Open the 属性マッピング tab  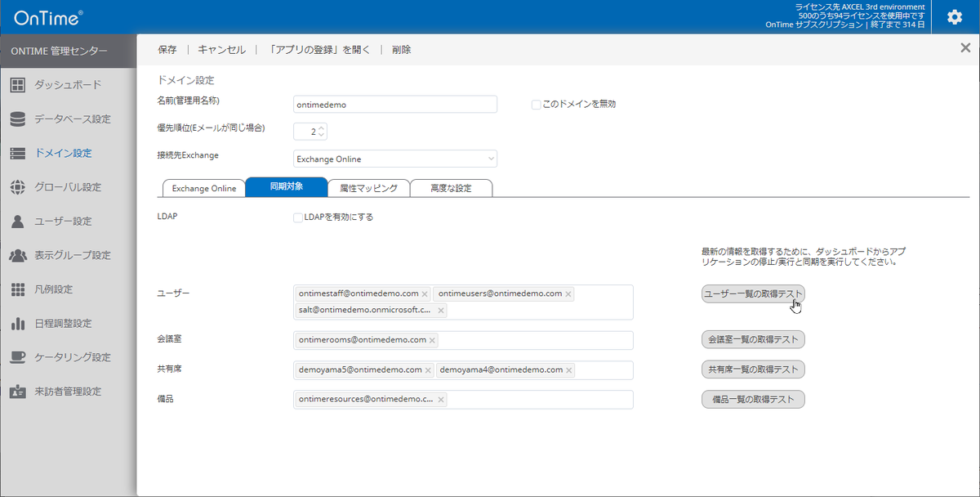coord(368,188)
